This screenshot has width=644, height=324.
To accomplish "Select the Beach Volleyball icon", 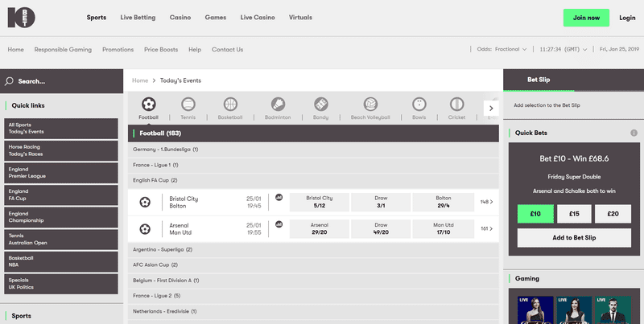I will pyautogui.click(x=370, y=105).
